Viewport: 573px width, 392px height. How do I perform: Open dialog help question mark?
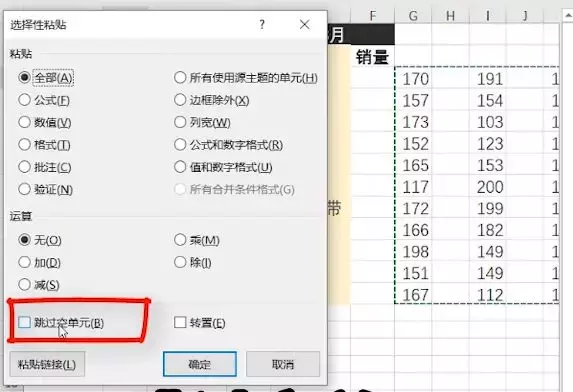coord(262,24)
